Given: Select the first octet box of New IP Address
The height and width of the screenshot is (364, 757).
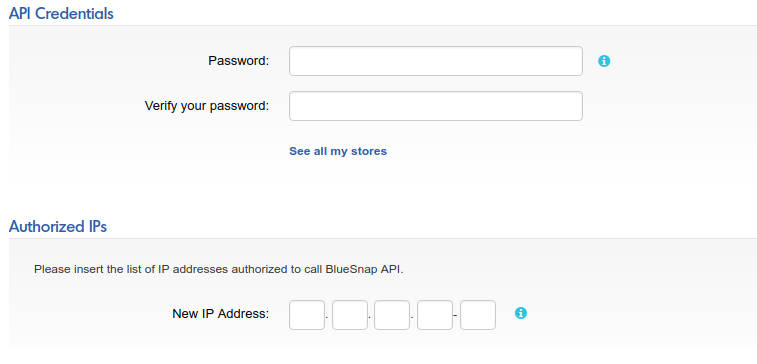Looking at the screenshot, I should (x=307, y=315).
